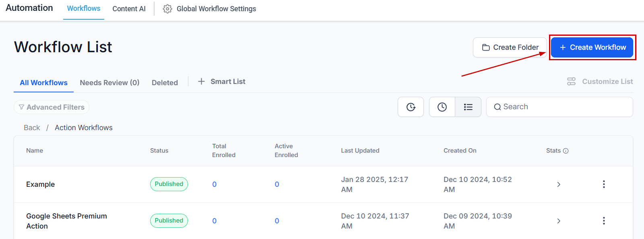Click the Stats info icon
The image size is (644, 239).
[x=566, y=151]
